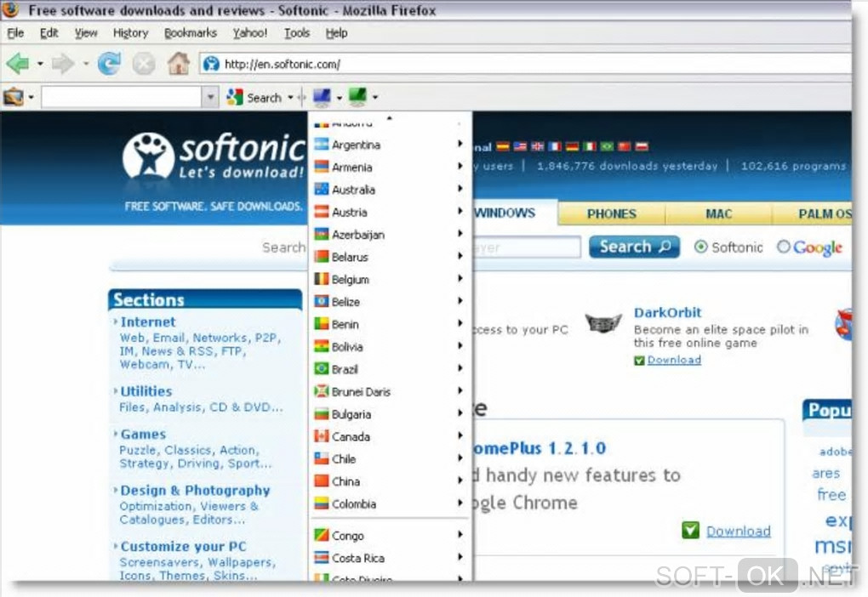This screenshot has height=597, width=868.
Task: Expand the Congo submenu arrow
Action: [460, 534]
